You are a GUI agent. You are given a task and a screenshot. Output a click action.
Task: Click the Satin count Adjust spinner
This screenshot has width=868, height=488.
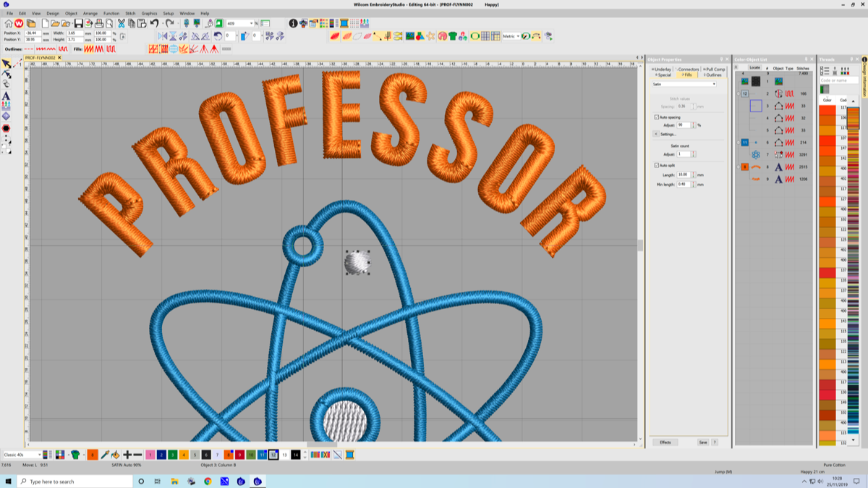[x=694, y=154]
